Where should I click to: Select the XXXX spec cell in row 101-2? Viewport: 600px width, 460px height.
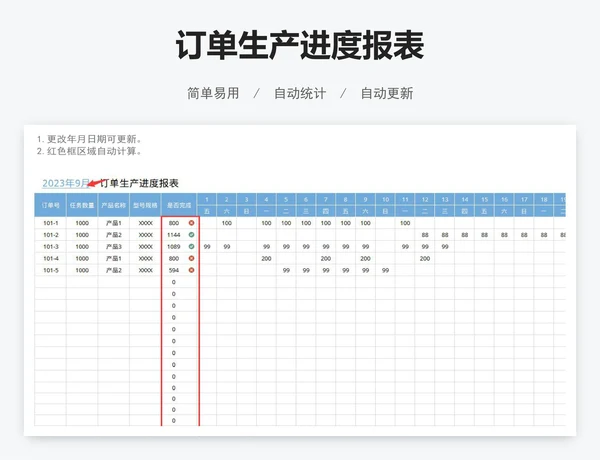(145, 235)
